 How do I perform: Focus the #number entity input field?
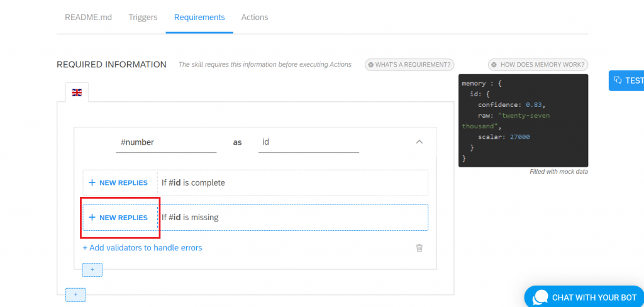(166, 143)
